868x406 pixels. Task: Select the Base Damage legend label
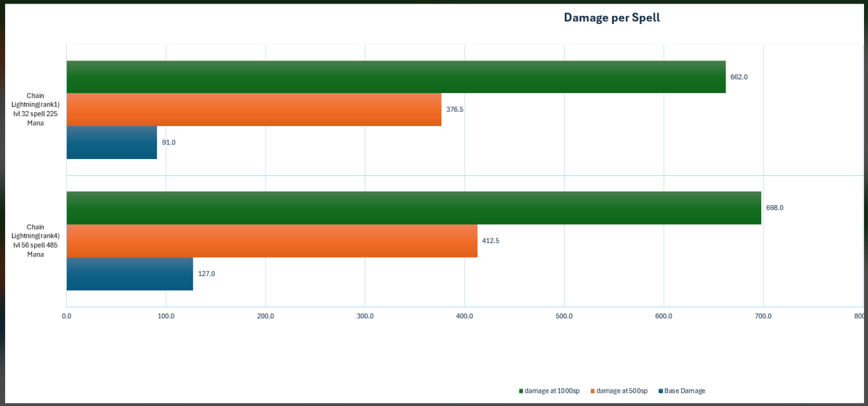point(684,391)
